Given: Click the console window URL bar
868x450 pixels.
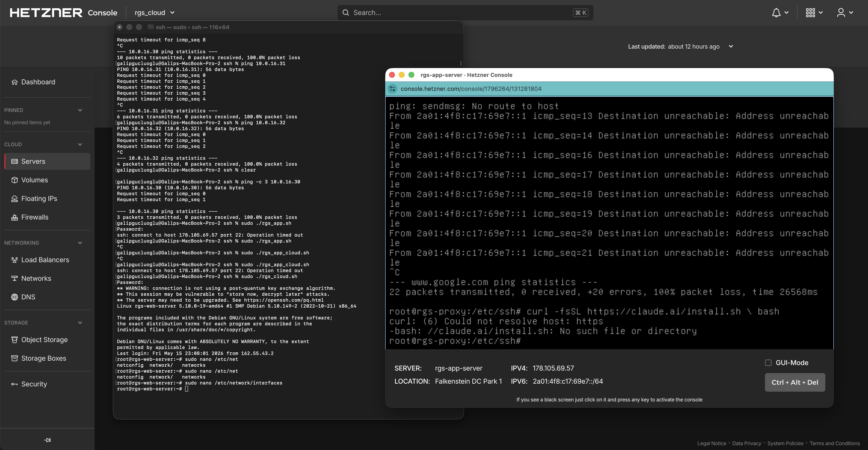Looking at the screenshot, I should click(x=609, y=89).
